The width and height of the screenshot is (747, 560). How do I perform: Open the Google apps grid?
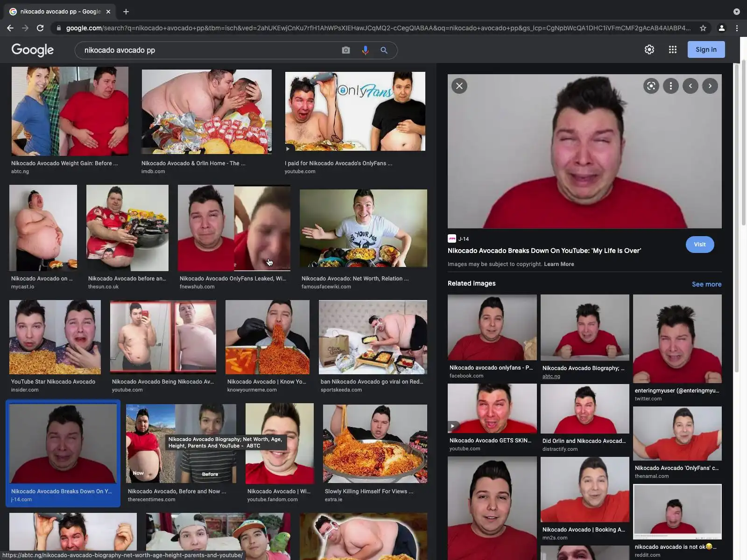pyautogui.click(x=673, y=49)
